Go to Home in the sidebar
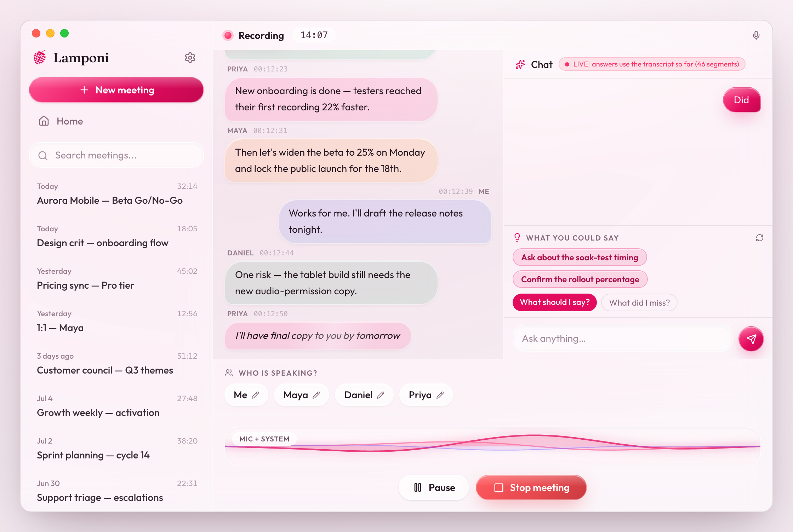Image resolution: width=793 pixels, height=532 pixels. pyautogui.click(x=116, y=121)
